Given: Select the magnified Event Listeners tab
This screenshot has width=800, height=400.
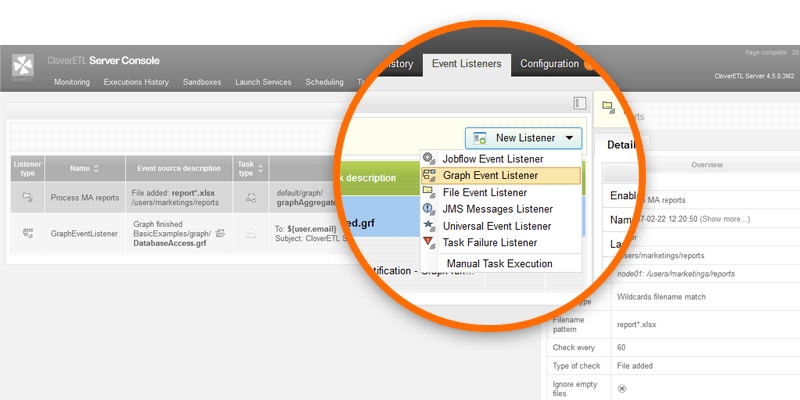Looking at the screenshot, I should tap(467, 64).
